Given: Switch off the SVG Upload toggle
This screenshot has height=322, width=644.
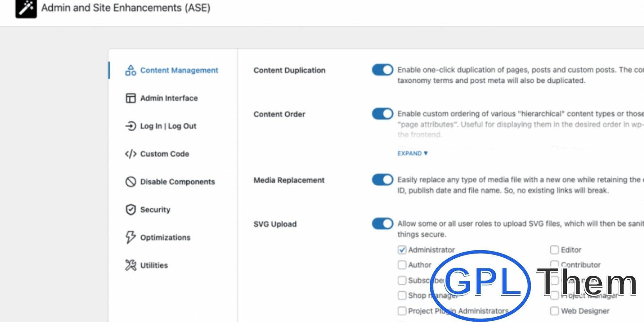Looking at the screenshot, I should coord(382,223).
